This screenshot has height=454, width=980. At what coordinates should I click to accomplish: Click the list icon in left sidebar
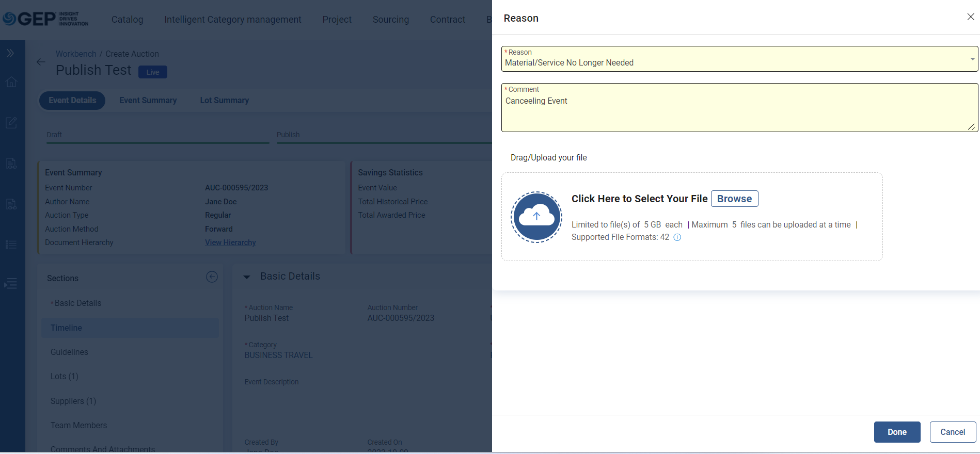point(11,245)
